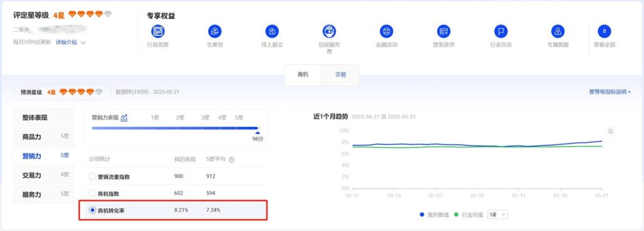This screenshot has width=644, height=231.
Task: Click the 金融活动 icon
Action: click(x=386, y=31)
